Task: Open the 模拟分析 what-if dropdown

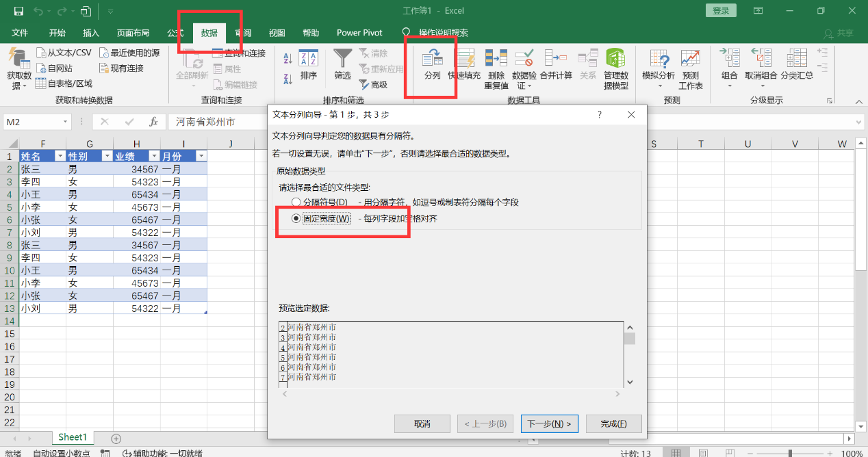Action: (659, 68)
